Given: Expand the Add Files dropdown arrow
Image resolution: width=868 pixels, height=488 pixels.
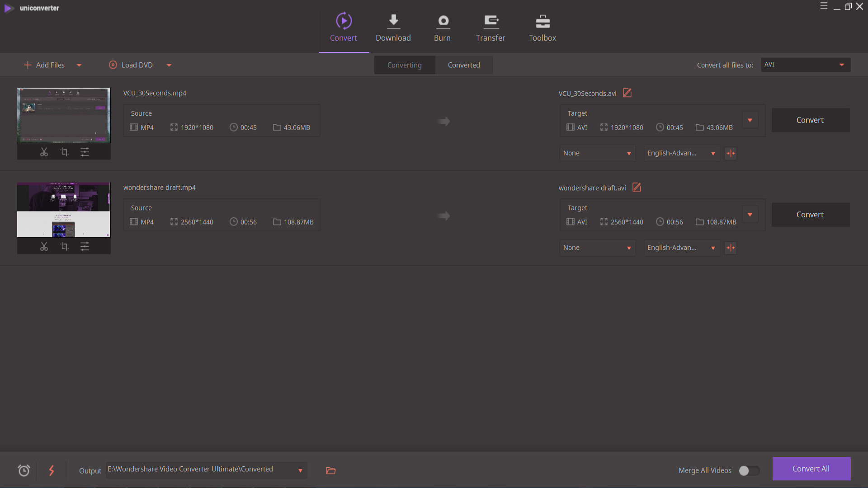Looking at the screenshot, I should [x=79, y=66].
